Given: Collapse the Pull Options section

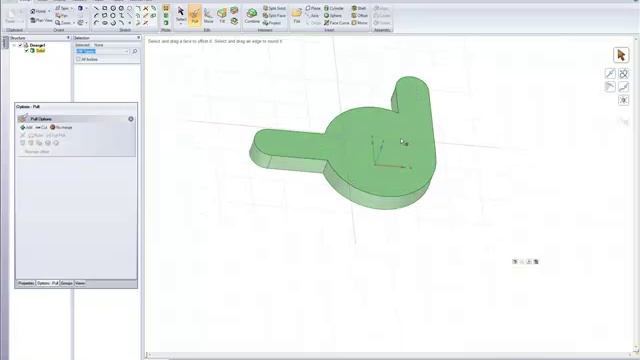Looking at the screenshot, I should [x=131, y=119].
